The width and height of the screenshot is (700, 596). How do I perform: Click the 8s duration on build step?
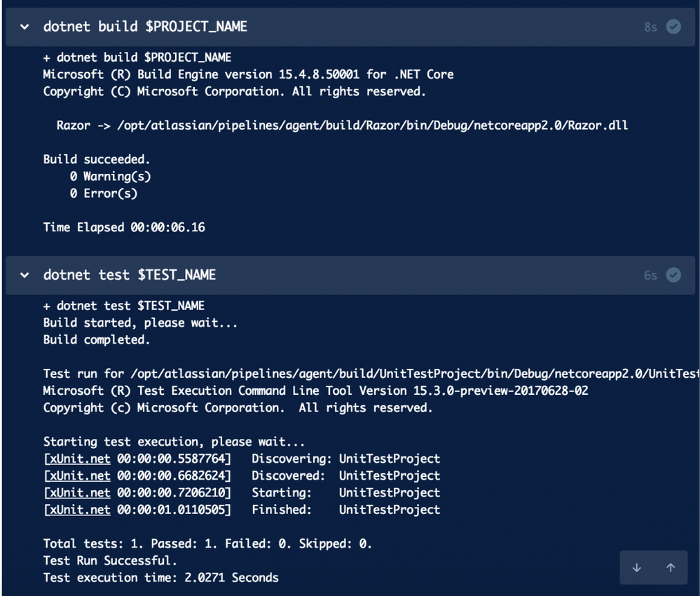[x=650, y=27]
